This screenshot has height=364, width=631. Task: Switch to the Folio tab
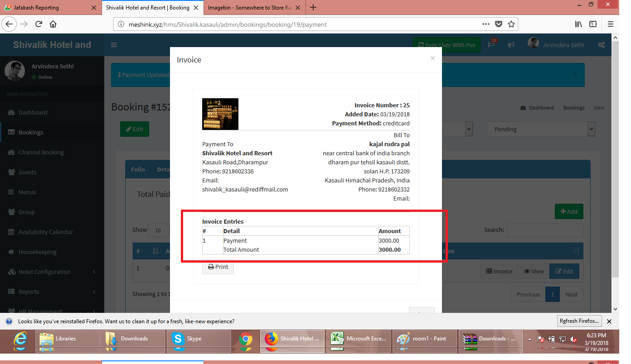point(138,169)
